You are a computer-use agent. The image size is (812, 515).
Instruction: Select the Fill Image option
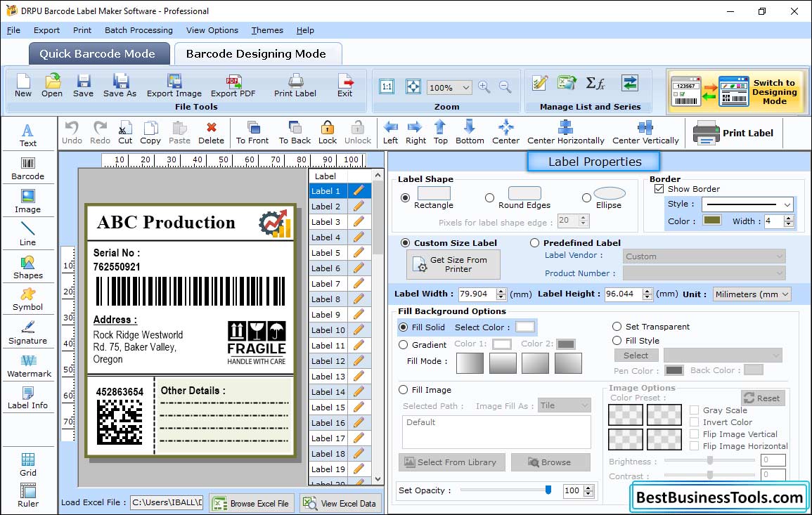(x=404, y=390)
